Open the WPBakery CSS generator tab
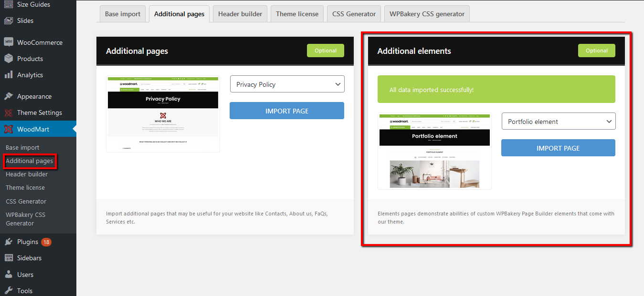 (x=427, y=14)
